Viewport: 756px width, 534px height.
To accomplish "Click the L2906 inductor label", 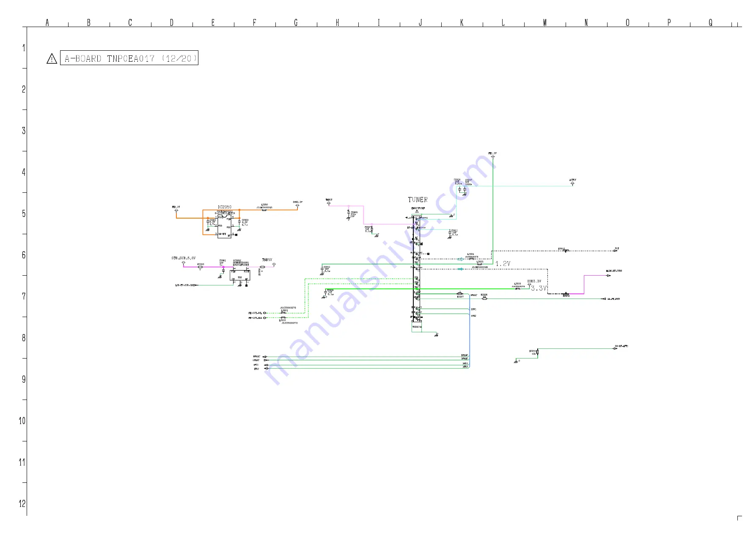I will pos(517,284).
